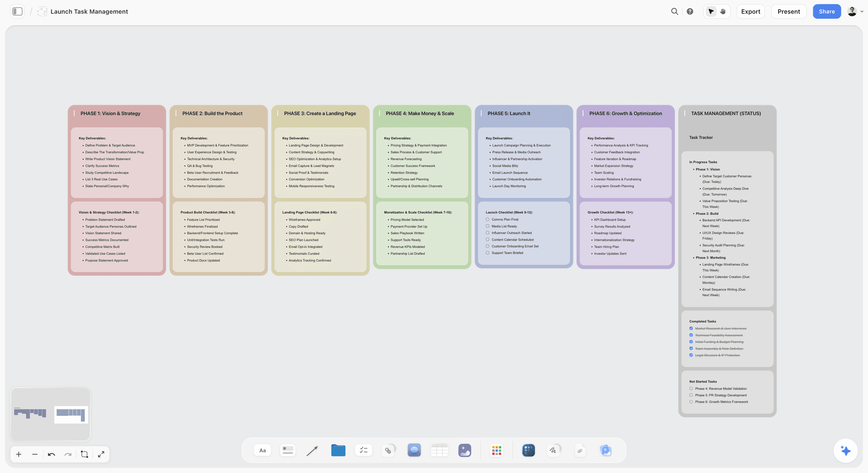Check Support Team Briefed checkbox
The width and height of the screenshot is (868, 473).
click(487, 253)
